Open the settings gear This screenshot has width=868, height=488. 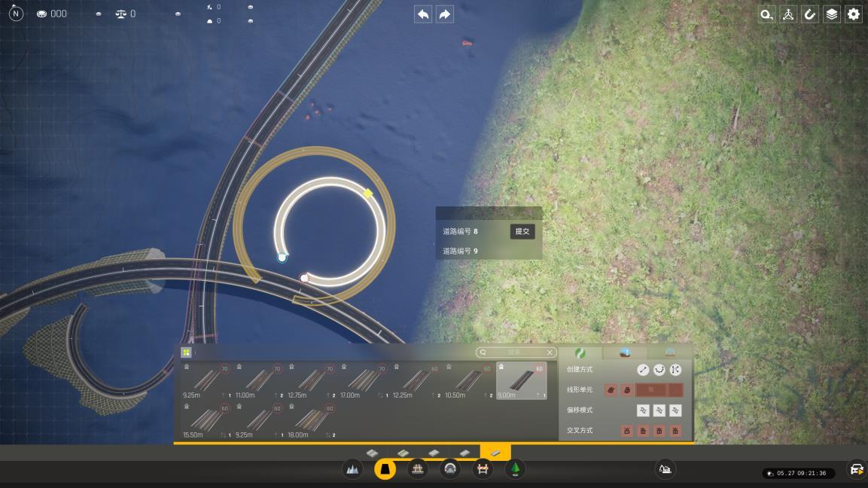pos(854,14)
